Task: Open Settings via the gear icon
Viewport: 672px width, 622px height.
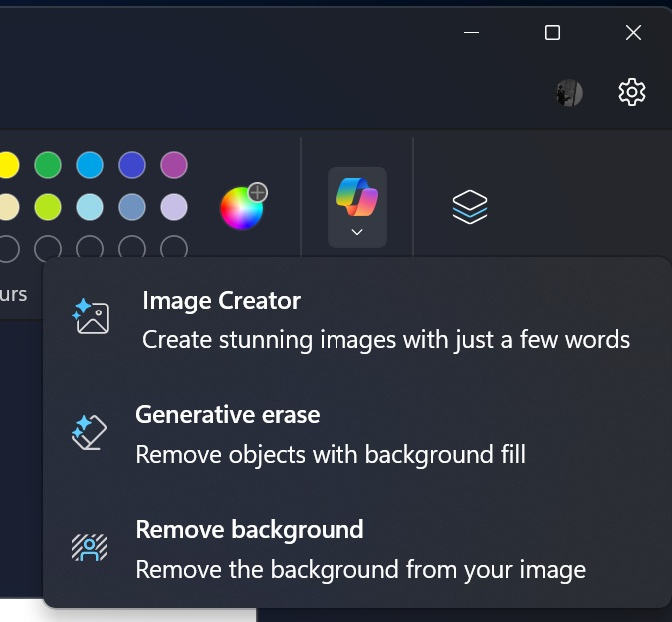Action: coord(632,92)
